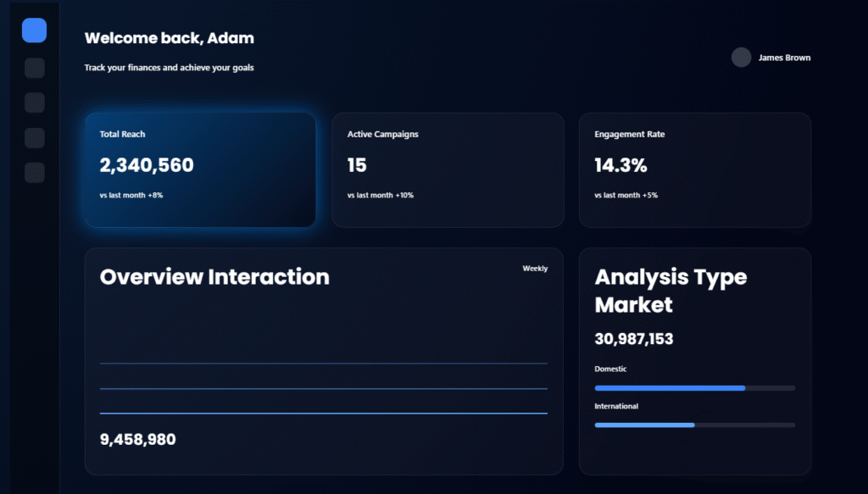The height and width of the screenshot is (494, 868).
Task: Open the third icon in the left sidebar
Action: [x=34, y=103]
